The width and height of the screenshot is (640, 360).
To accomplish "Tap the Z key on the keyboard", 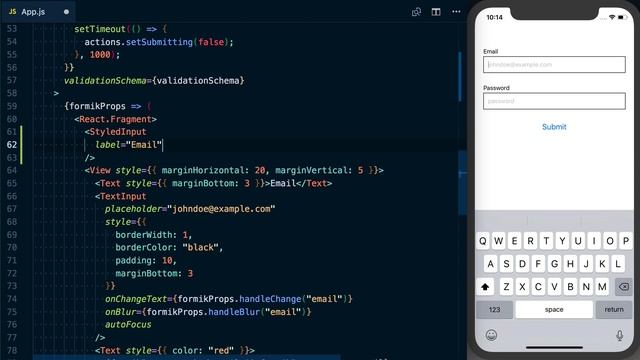I will (x=506, y=287).
